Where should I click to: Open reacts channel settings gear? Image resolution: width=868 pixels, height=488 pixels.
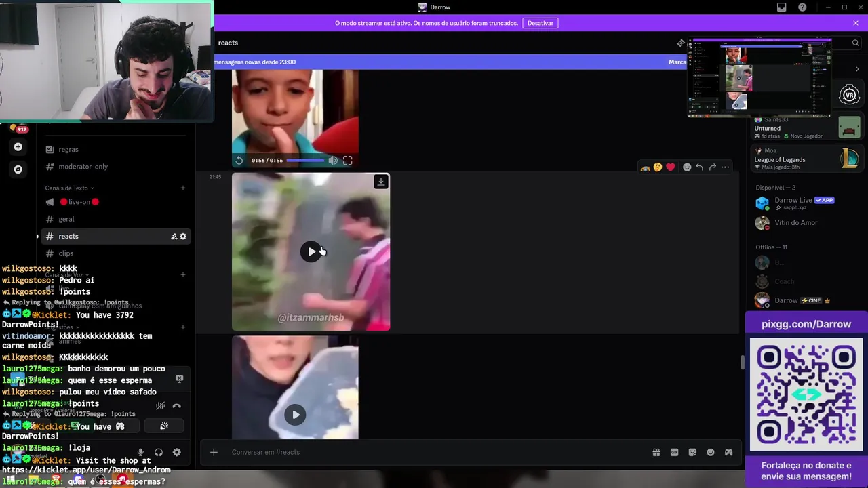pyautogui.click(x=183, y=237)
